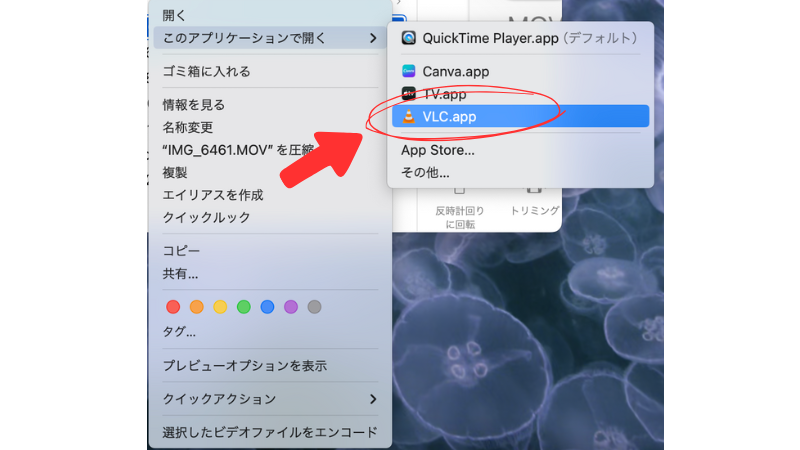Screen dimensions: 800x450
Task: Move file to trash with ゴミ箱に入れる
Action: click(270, 71)
